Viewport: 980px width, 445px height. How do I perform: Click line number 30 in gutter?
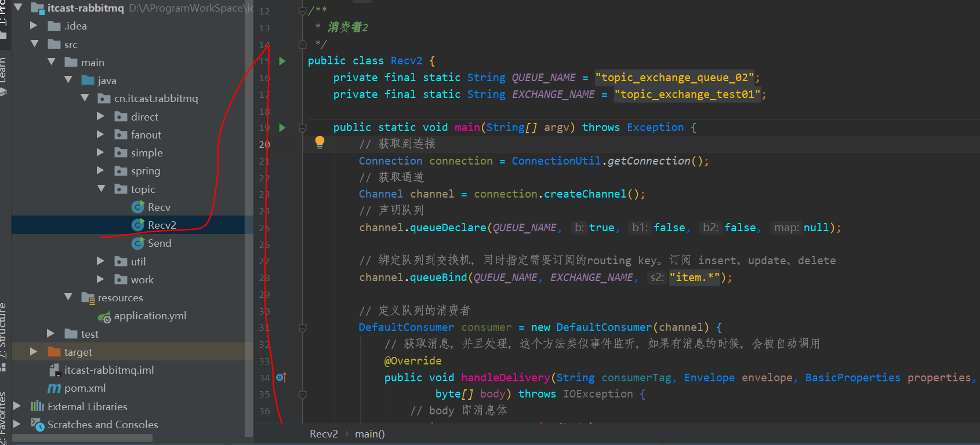click(264, 311)
